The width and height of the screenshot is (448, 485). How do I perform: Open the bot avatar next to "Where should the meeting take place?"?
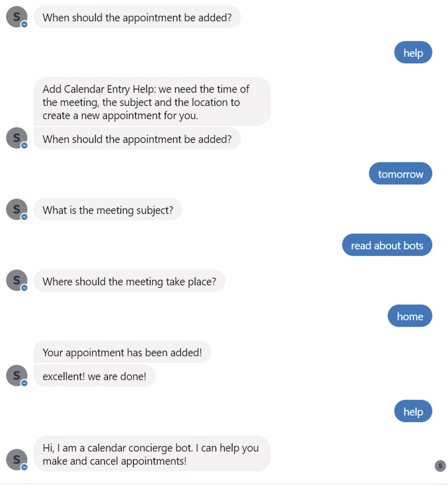pos(17,281)
